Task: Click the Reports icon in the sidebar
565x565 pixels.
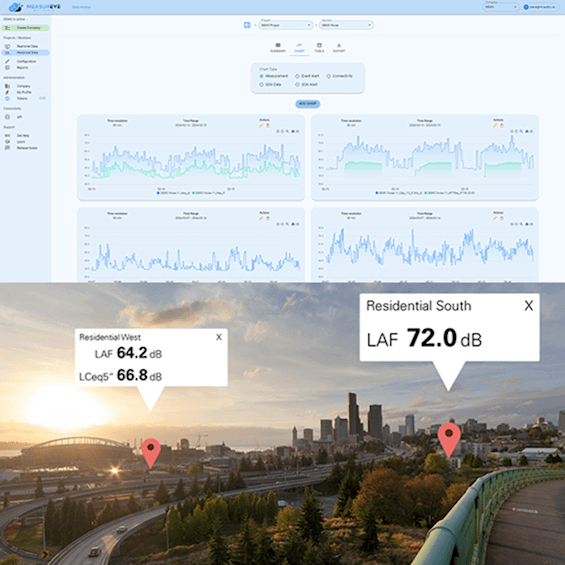Action: [7, 67]
